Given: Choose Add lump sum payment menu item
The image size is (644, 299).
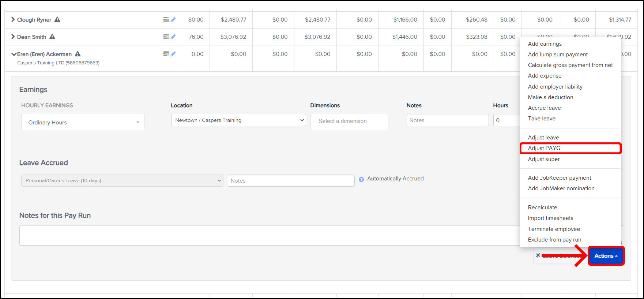Looking at the screenshot, I should coord(558,55).
